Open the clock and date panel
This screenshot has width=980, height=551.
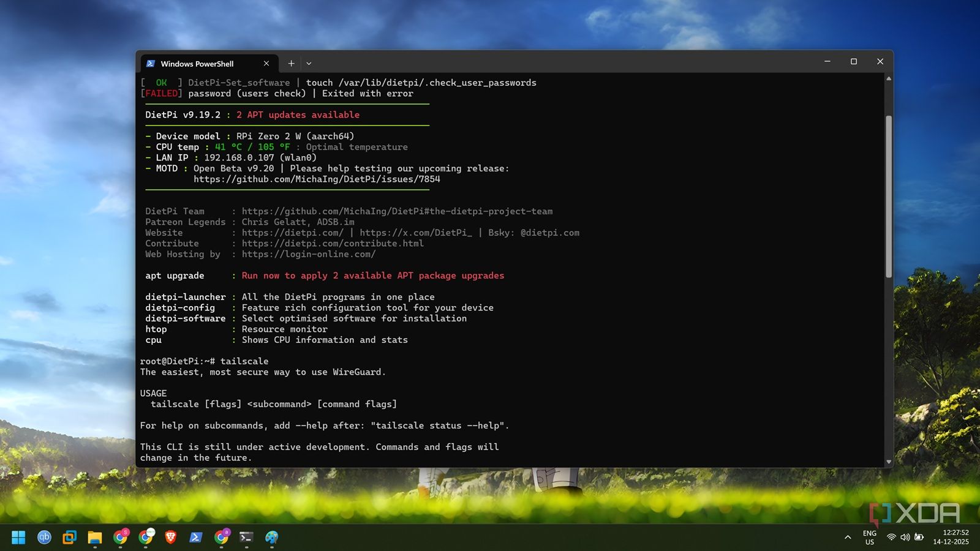tap(951, 537)
